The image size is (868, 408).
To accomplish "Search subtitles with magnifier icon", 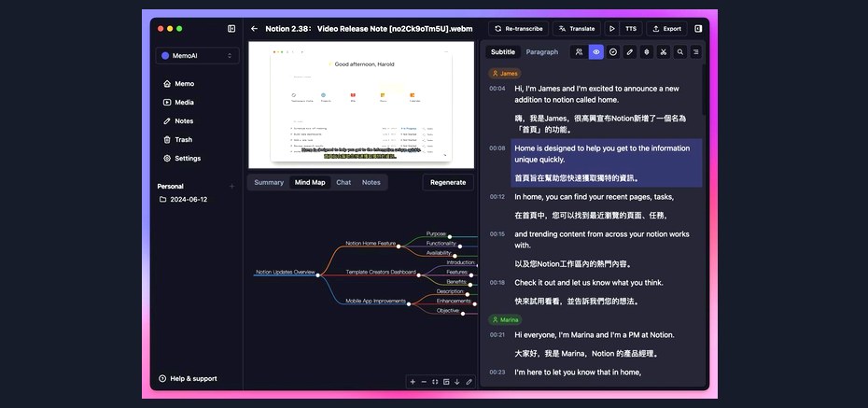I will click(x=679, y=52).
